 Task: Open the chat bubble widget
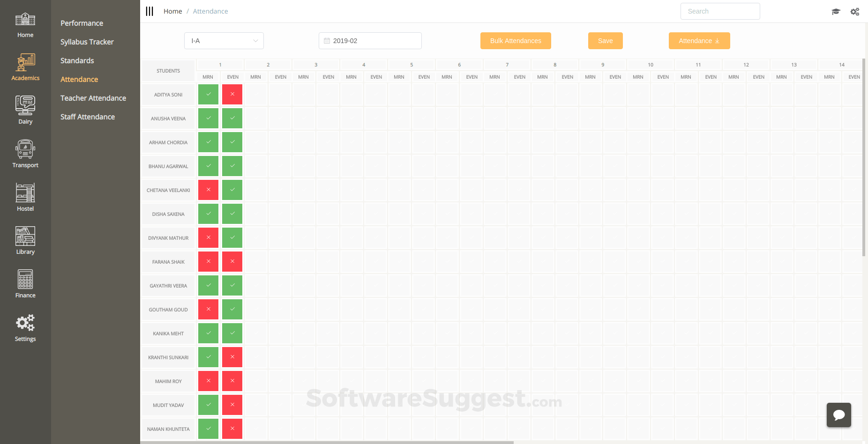pos(839,415)
